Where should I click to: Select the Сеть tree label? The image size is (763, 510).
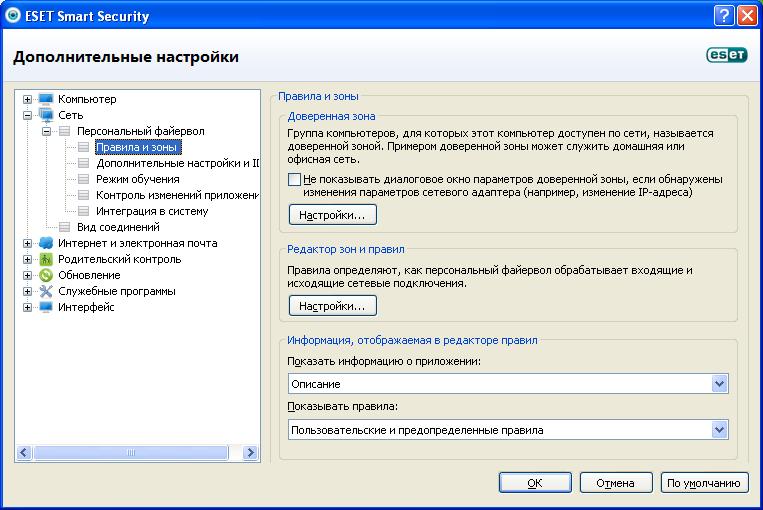point(71,115)
